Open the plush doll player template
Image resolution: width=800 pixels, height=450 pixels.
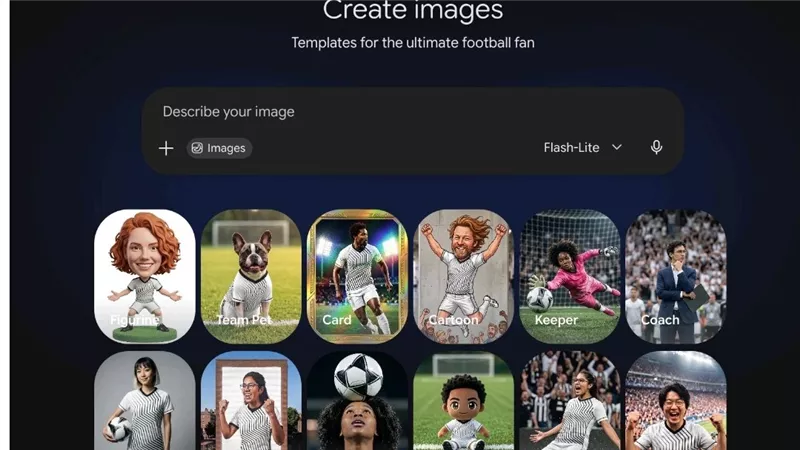click(x=463, y=401)
